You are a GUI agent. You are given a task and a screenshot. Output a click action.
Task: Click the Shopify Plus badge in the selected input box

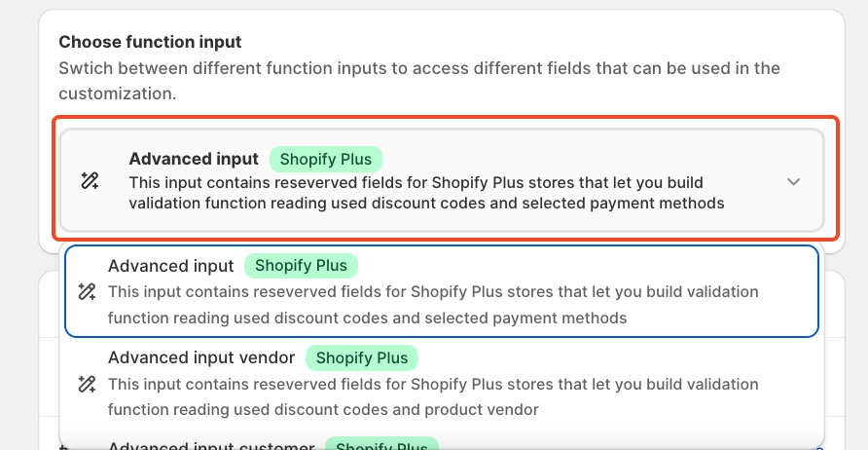click(326, 159)
